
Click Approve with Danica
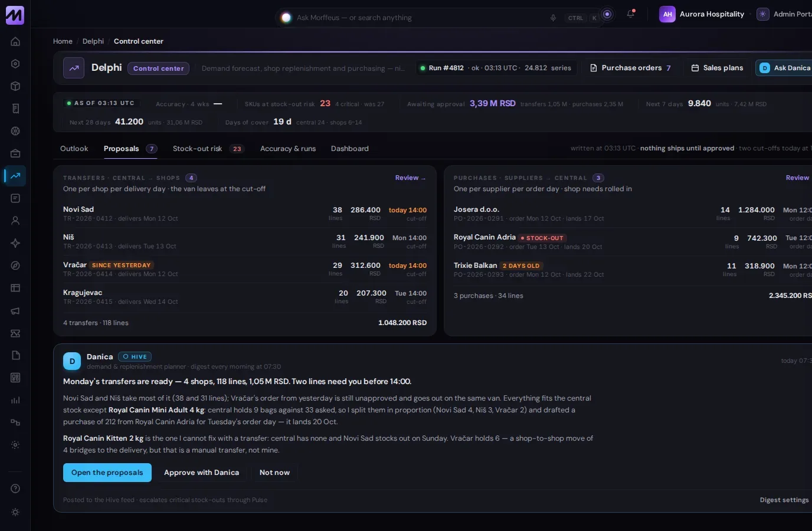201,473
